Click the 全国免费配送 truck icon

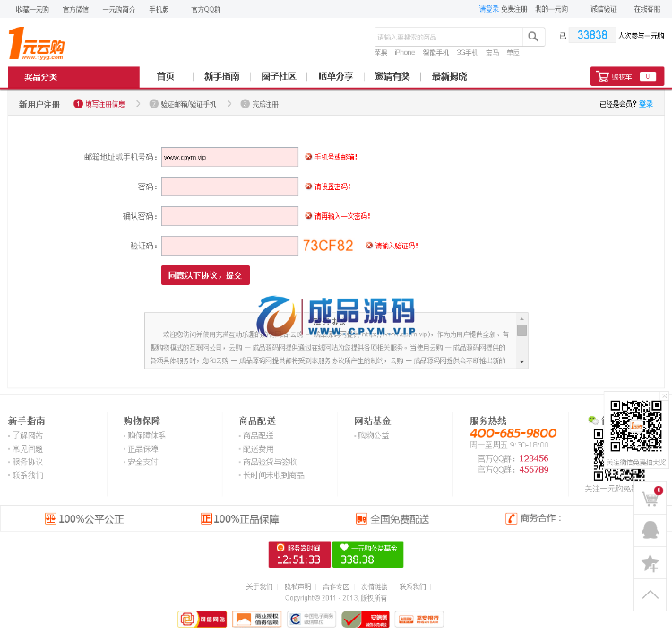[361, 519]
